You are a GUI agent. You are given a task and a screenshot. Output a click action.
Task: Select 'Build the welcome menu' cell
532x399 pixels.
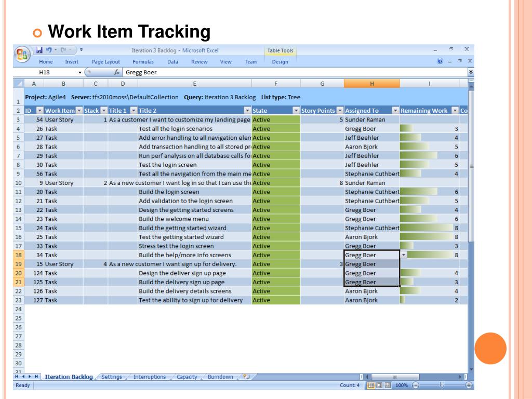tap(195, 219)
